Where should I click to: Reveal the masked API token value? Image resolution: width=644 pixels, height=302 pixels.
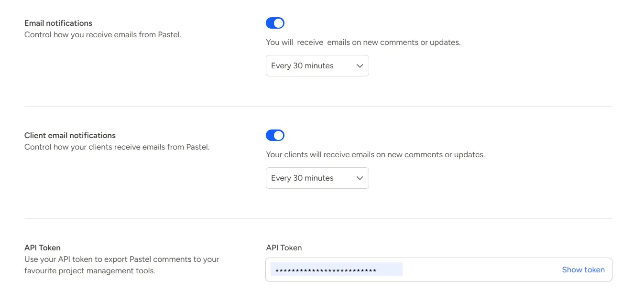click(583, 269)
